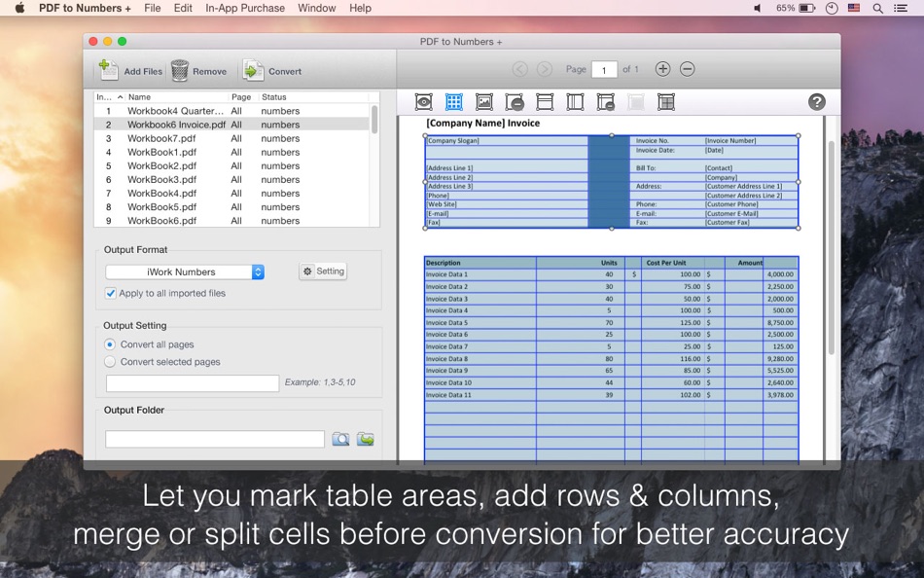Click the remove selected area tool

515,102
